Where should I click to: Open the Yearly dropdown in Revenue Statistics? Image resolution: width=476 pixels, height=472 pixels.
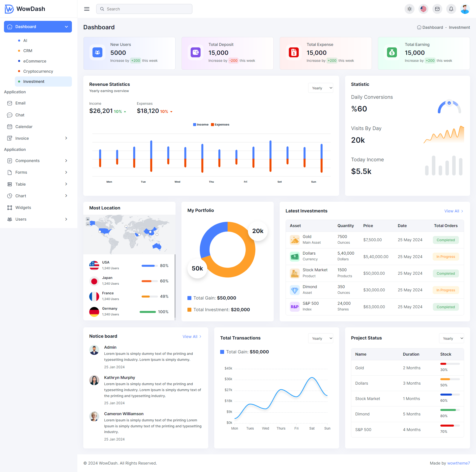click(320, 88)
